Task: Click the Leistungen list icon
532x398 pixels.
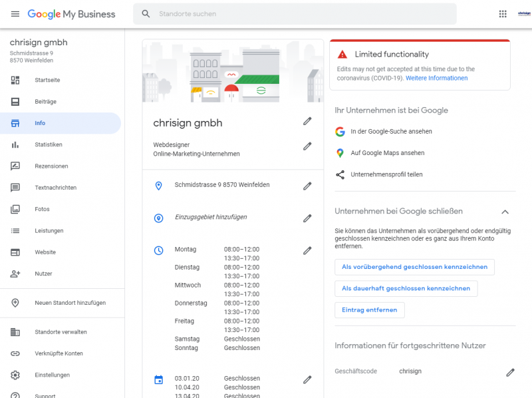Action: tap(15, 230)
